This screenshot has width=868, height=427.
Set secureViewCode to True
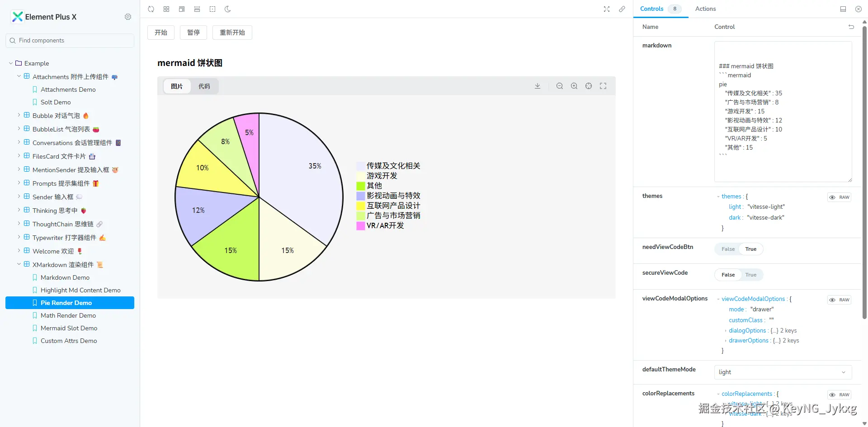[x=750, y=275]
